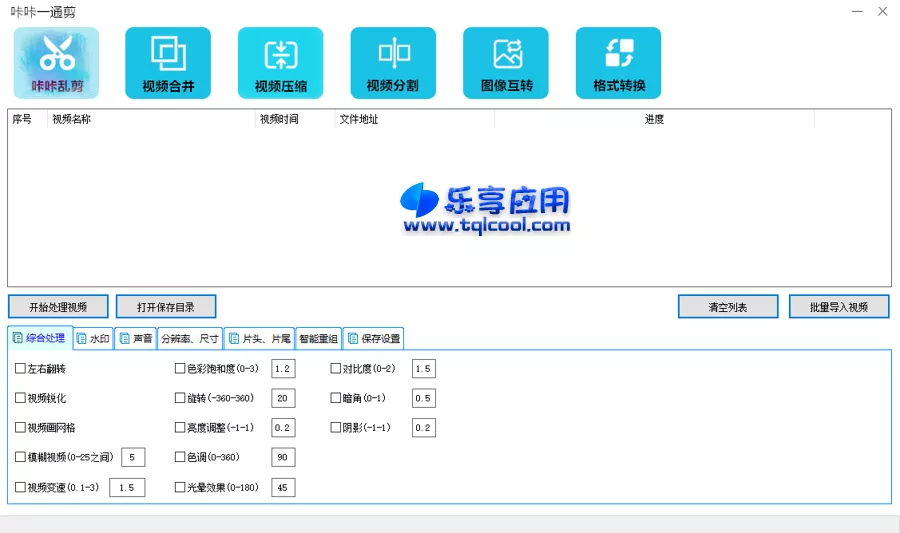The image size is (900, 533).
Task: Click the 模糊视频 value field showing 5
Action: coord(133,457)
